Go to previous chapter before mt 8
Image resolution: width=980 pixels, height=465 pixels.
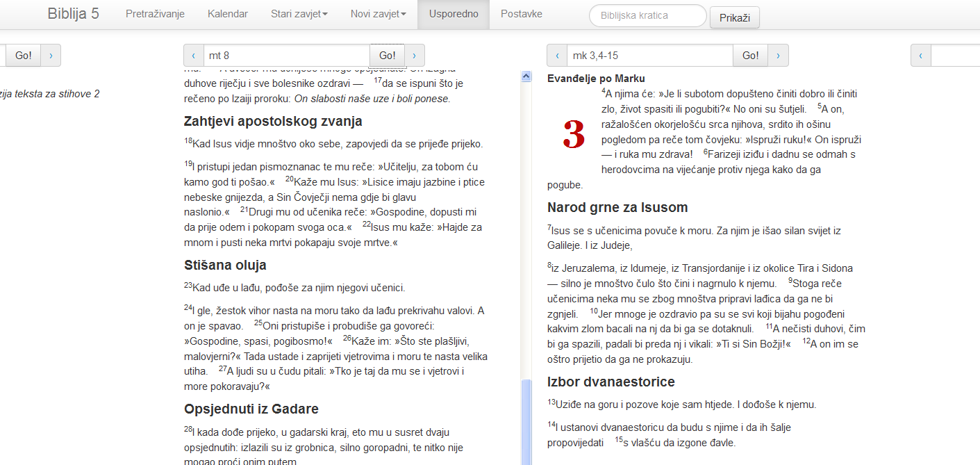pyautogui.click(x=194, y=56)
